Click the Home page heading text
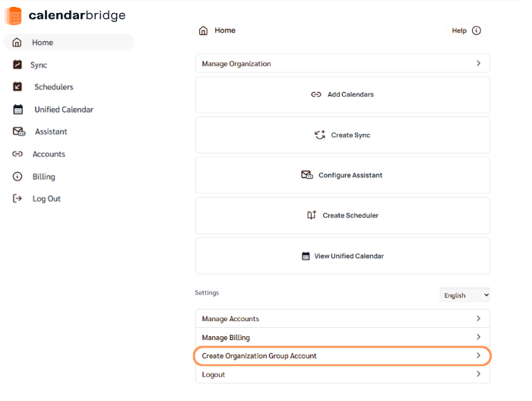The width and height of the screenshot is (532, 401). point(225,30)
